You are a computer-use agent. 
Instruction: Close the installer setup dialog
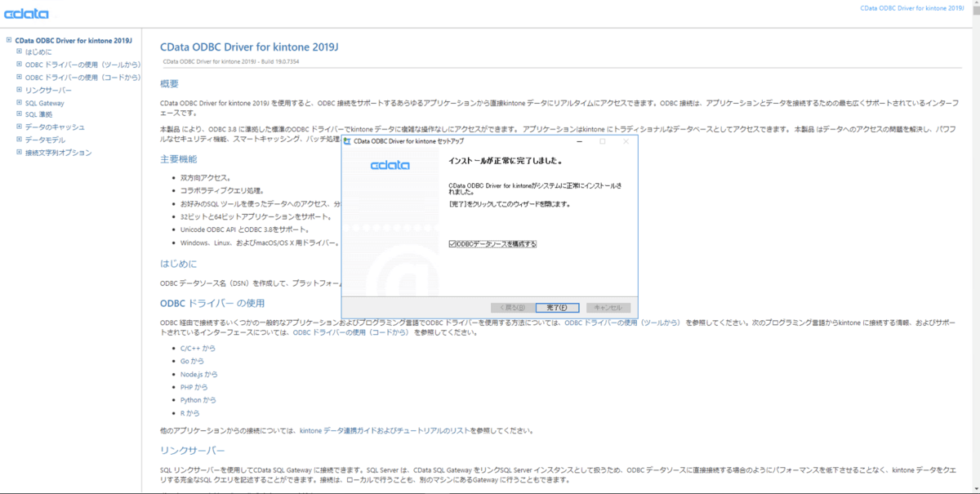click(x=626, y=141)
